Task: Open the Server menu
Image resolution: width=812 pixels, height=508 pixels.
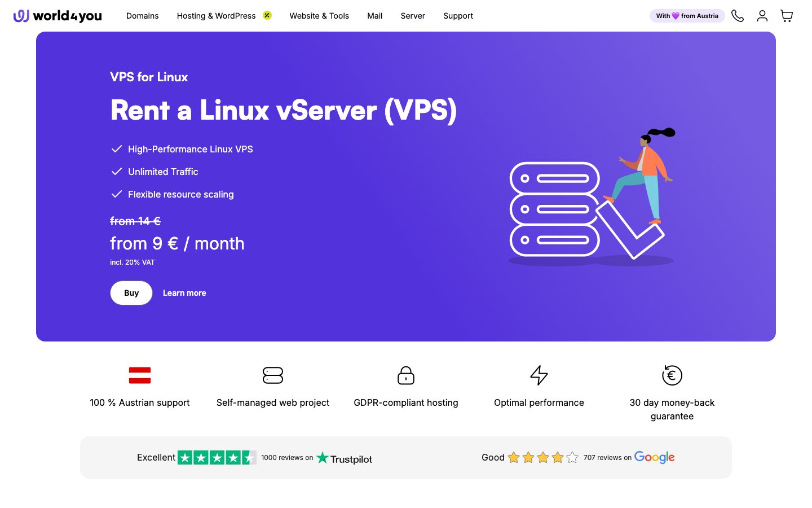Action: (413, 16)
